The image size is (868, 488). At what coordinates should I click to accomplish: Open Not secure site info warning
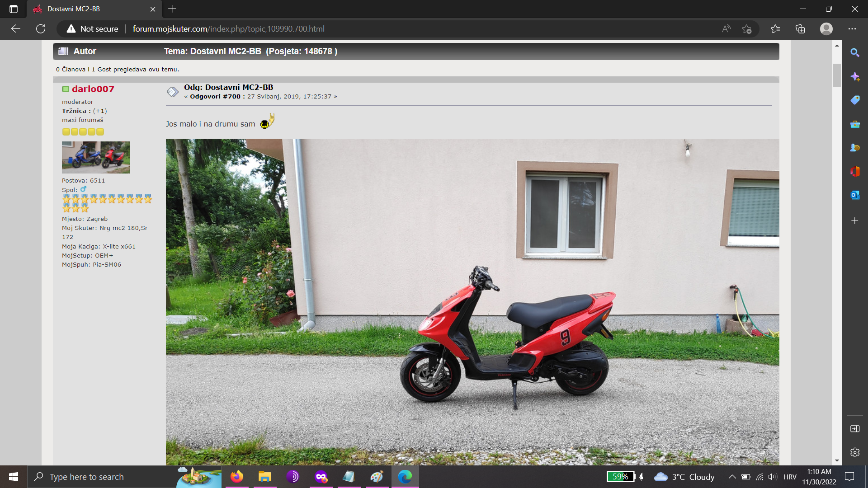[92, 29]
